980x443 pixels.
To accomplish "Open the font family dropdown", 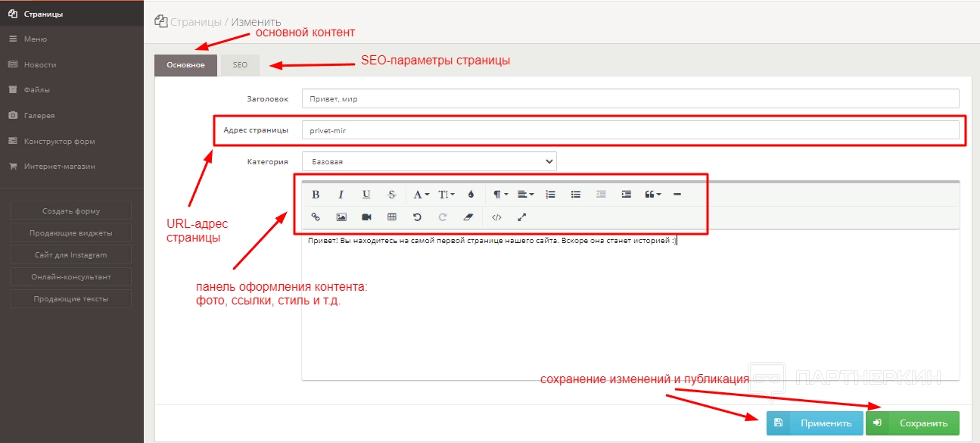I will (x=421, y=195).
